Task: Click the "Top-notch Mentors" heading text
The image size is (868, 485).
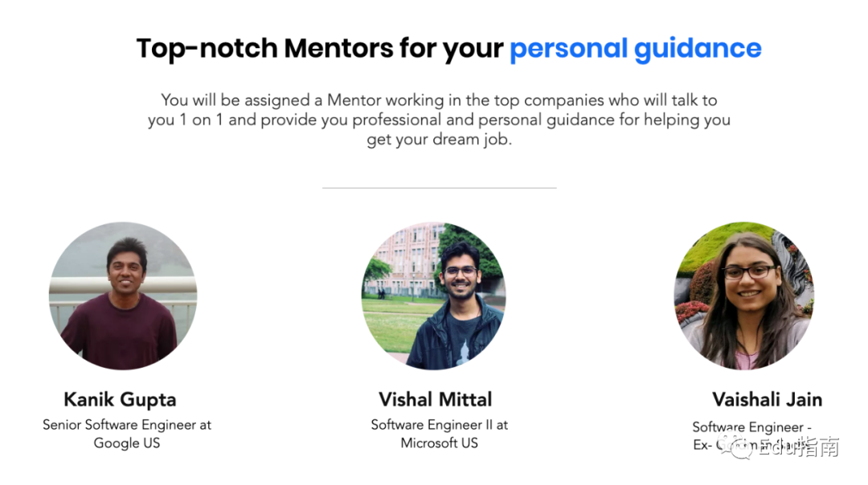Action: (x=264, y=48)
